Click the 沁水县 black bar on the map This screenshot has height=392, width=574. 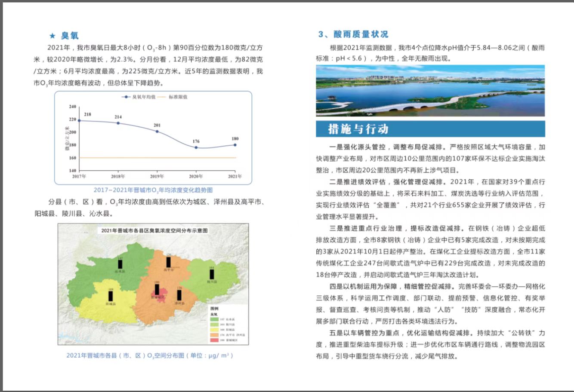click(x=120, y=264)
